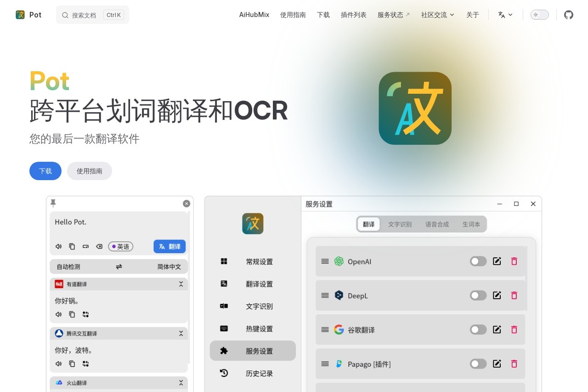
Task: Close the translator window with the round X
Action: (x=187, y=204)
